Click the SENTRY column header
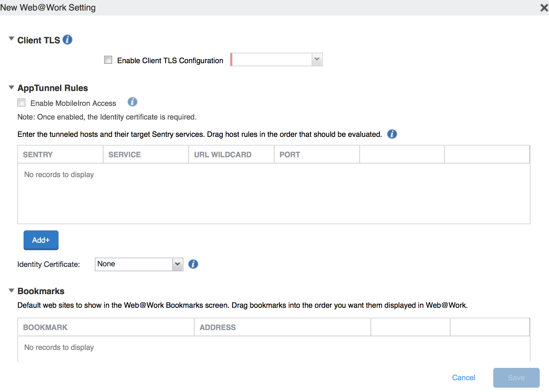Image resolution: width=549 pixels, height=392 pixels. pyautogui.click(x=60, y=154)
